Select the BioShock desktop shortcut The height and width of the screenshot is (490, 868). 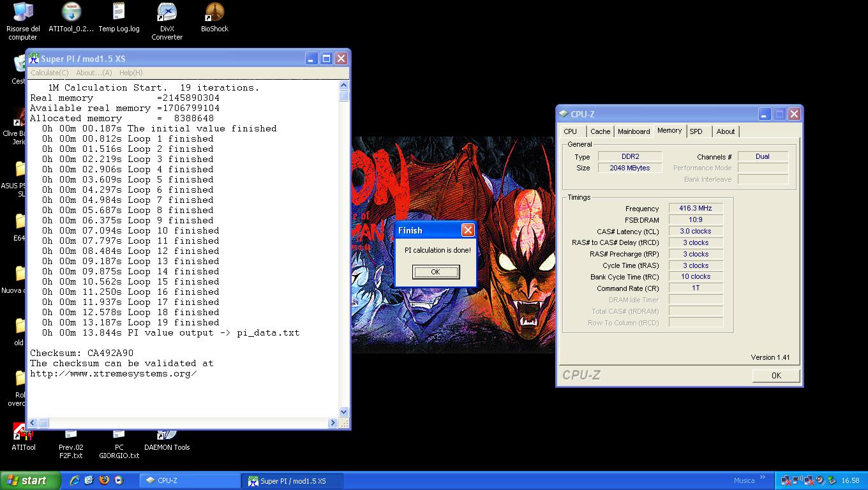pos(214,18)
